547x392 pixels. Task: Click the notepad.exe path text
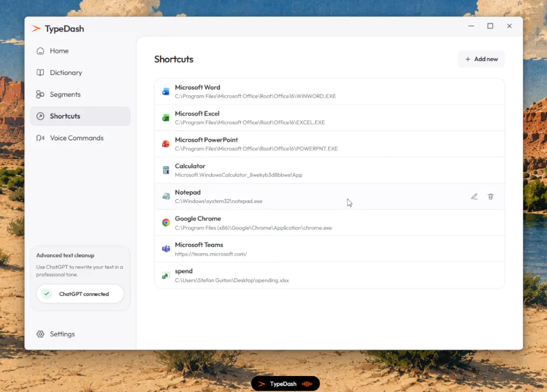pos(219,201)
